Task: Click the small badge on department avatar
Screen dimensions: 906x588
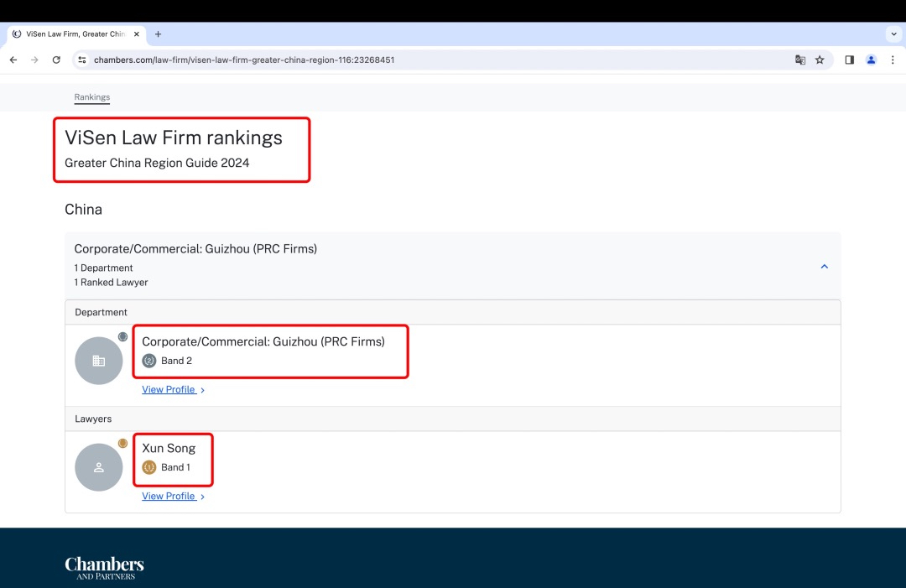Action: (x=122, y=336)
